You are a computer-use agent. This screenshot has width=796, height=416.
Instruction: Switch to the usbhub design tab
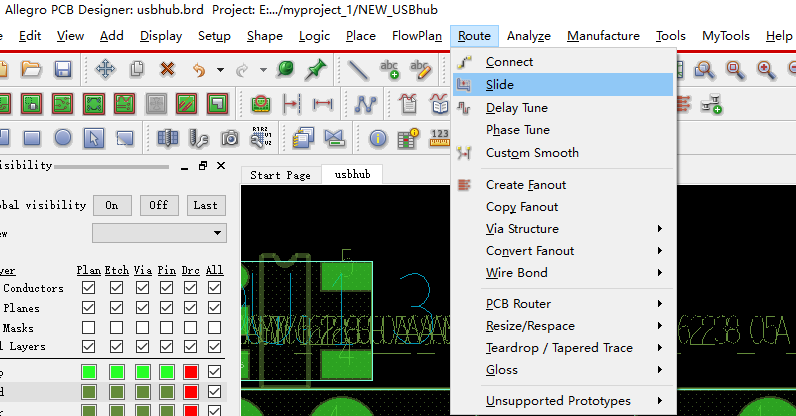[352, 174]
